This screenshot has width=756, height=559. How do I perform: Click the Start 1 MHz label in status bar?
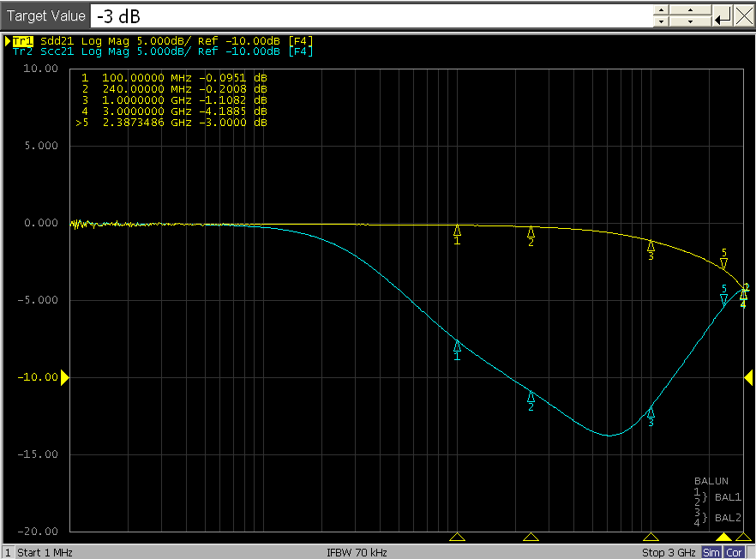click(x=45, y=552)
